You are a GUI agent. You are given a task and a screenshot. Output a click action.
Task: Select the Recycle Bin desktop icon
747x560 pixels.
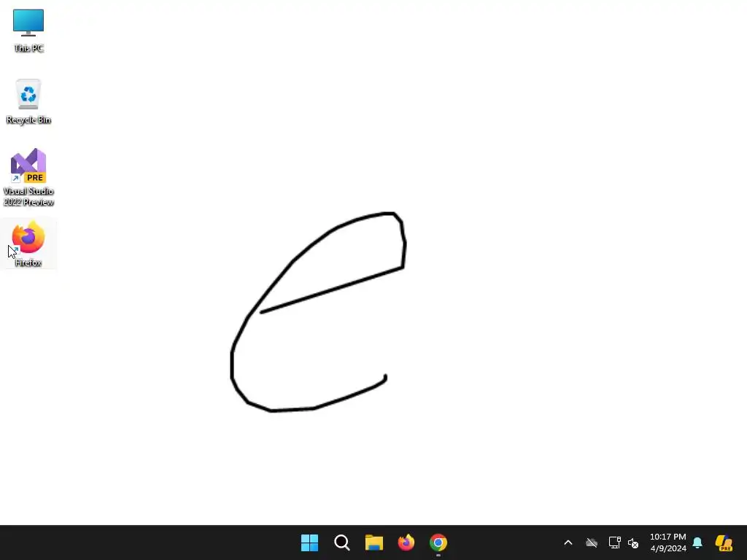coord(28,101)
